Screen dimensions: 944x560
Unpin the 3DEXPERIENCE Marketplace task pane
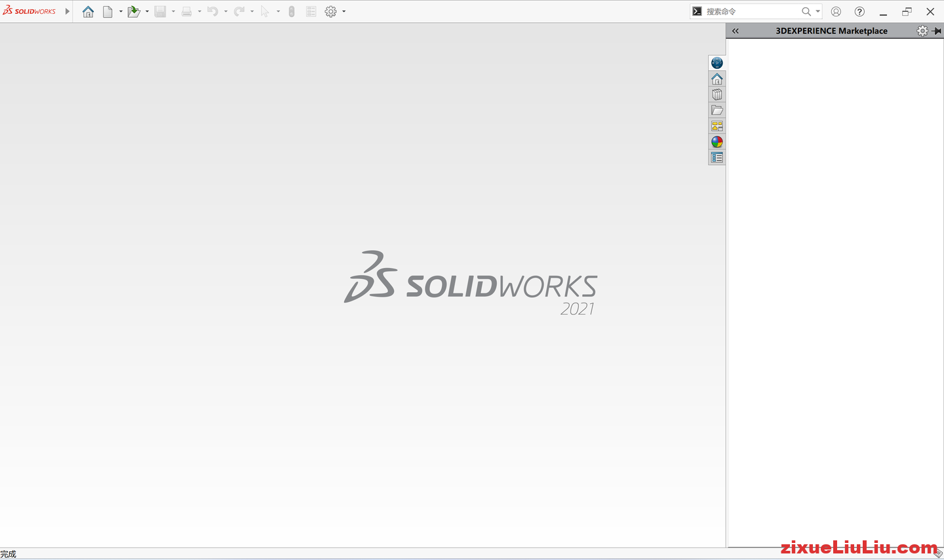tap(936, 31)
